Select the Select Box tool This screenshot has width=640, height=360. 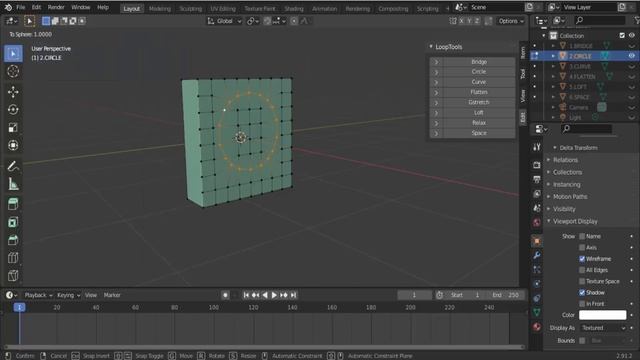coord(13,53)
